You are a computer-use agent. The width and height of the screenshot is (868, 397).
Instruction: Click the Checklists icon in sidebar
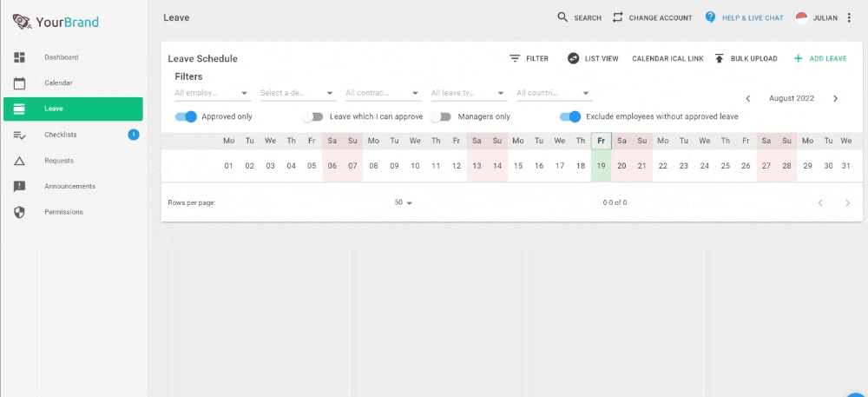click(19, 135)
